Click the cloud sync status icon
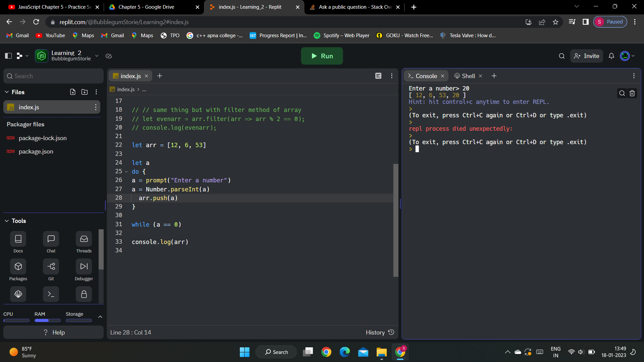The height and width of the screenshot is (362, 644). (x=109, y=56)
